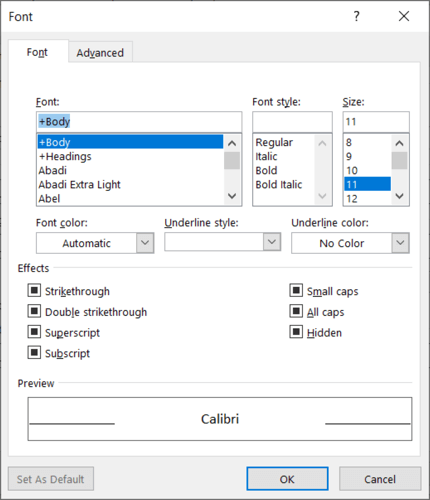Select size 11 in the list

pos(367,184)
